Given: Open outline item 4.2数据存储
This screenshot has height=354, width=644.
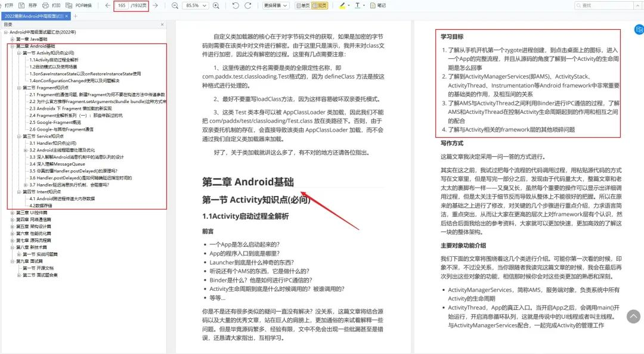Looking at the screenshot, I should pos(41,206).
